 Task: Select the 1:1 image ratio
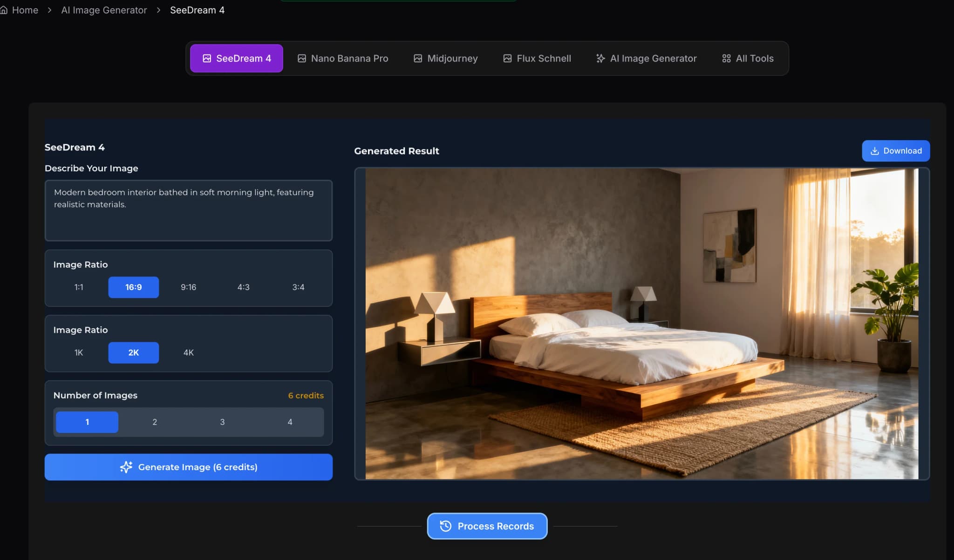[79, 287]
